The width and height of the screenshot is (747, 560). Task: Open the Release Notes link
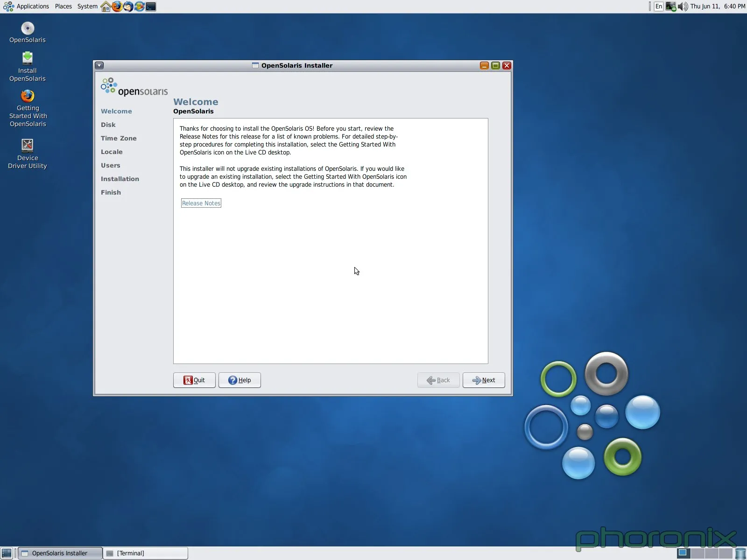click(x=201, y=203)
